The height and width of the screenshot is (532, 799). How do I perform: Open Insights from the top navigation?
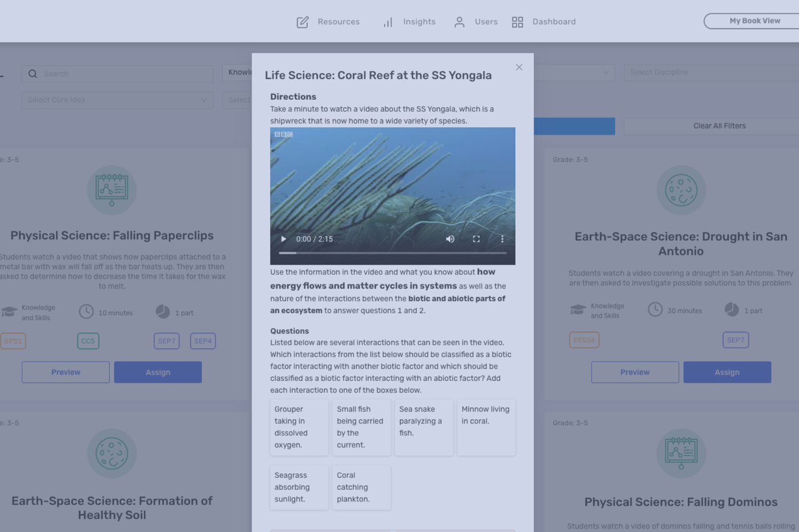pos(409,22)
